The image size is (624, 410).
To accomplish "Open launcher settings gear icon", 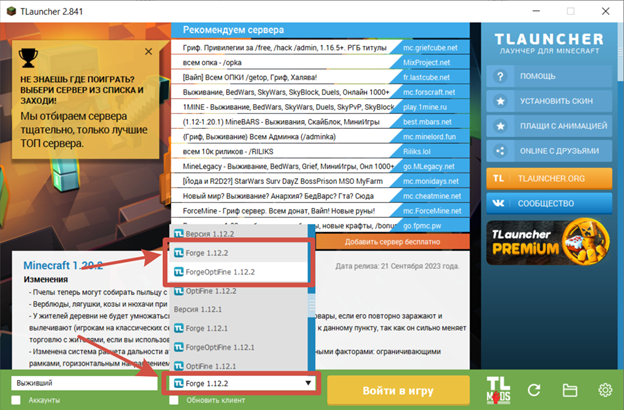I will tap(605, 390).
